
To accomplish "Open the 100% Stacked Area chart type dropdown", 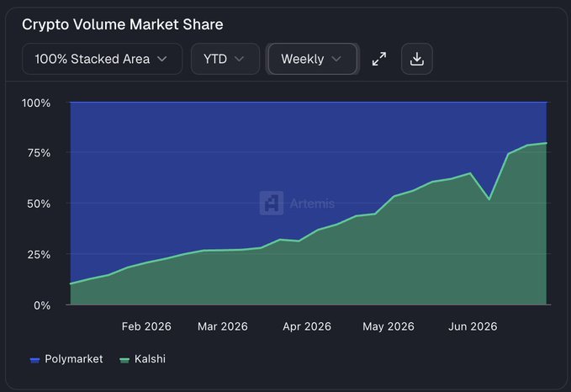I will point(102,59).
